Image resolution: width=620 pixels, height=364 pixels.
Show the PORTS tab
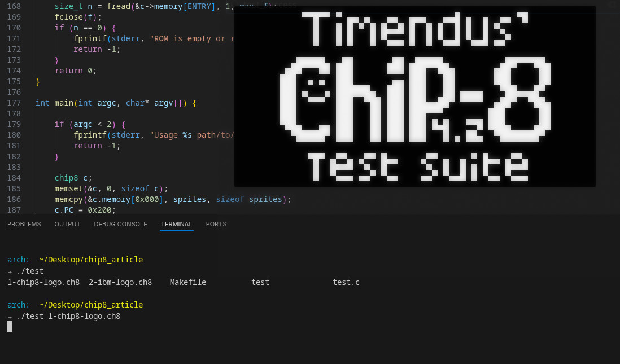[216, 224]
